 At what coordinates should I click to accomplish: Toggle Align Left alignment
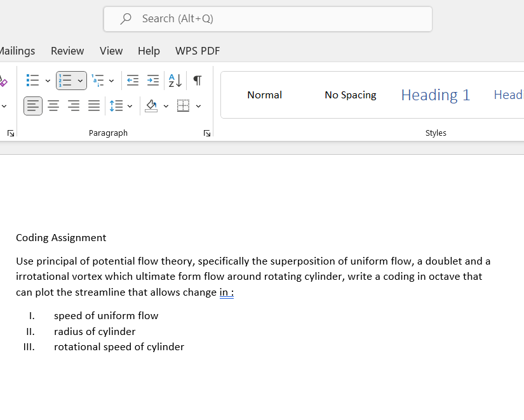pos(33,106)
